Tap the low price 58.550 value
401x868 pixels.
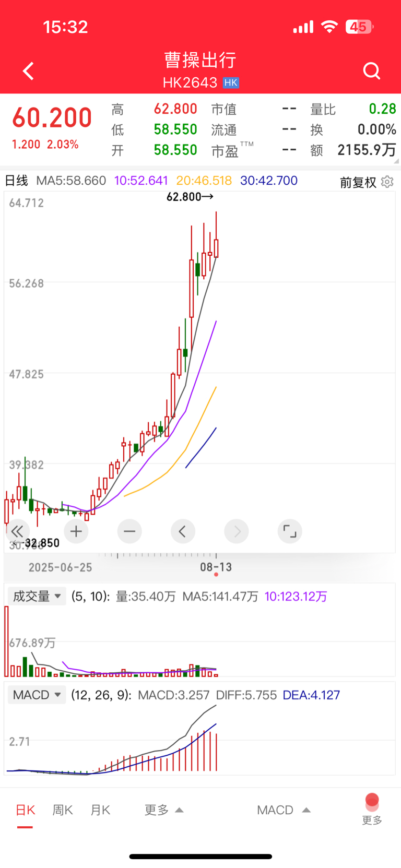[175, 129]
